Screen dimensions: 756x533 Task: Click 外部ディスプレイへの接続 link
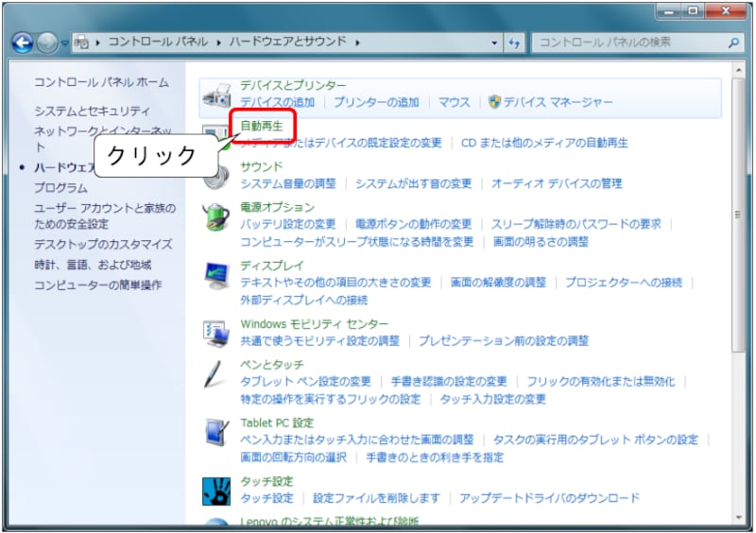303,300
